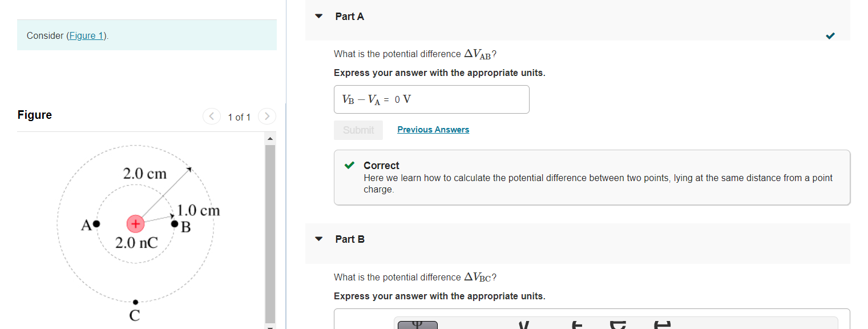Select the Part B header tab
868x329 pixels.
pyautogui.click(x=350, y=239)
